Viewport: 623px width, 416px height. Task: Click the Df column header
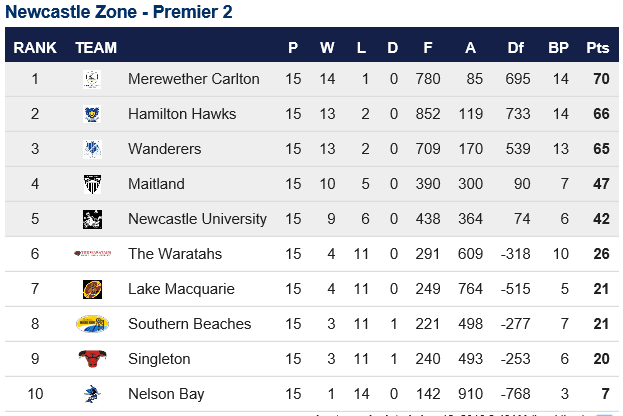(515, 48)
